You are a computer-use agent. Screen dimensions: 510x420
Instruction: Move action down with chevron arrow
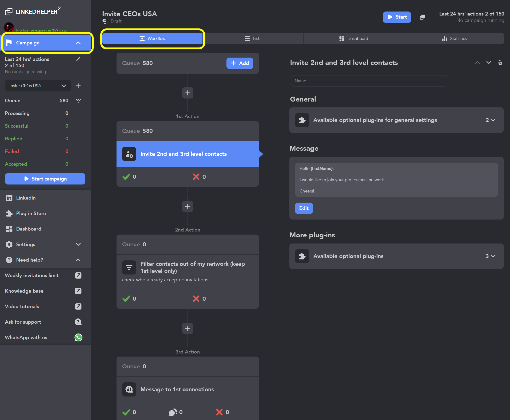coord(488,63)
